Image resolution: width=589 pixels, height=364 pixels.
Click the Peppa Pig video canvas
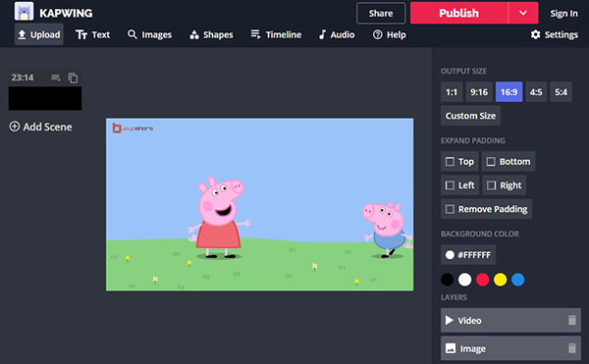[x=259, y=204]
